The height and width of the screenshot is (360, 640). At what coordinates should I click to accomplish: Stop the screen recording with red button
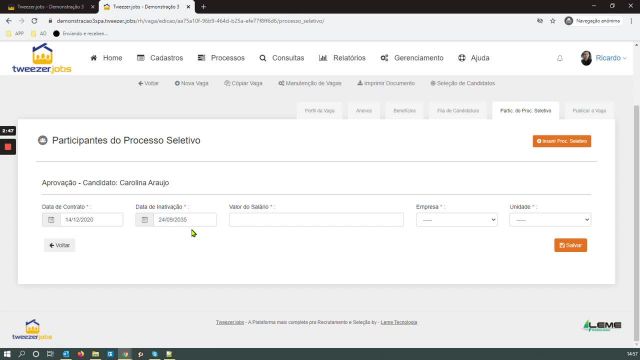8,147
